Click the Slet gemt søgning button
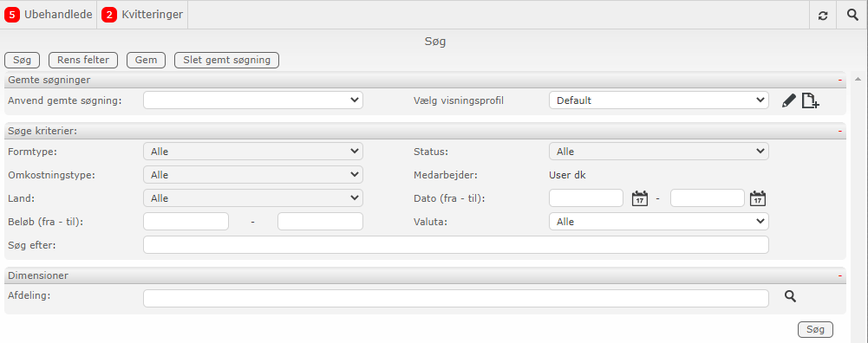868x343 pixels. click(x=226, y=60)
